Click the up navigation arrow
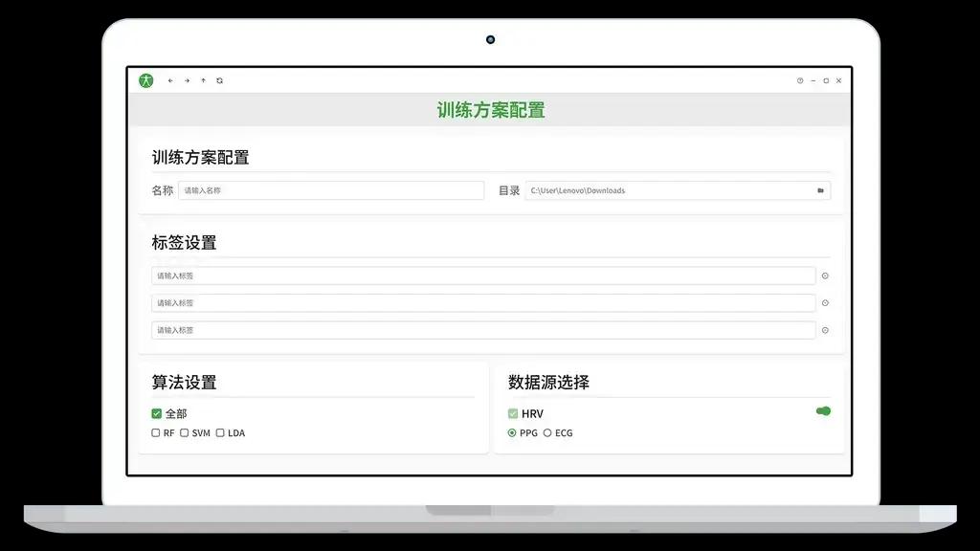 pyautogui.click(x=202, y=81)
